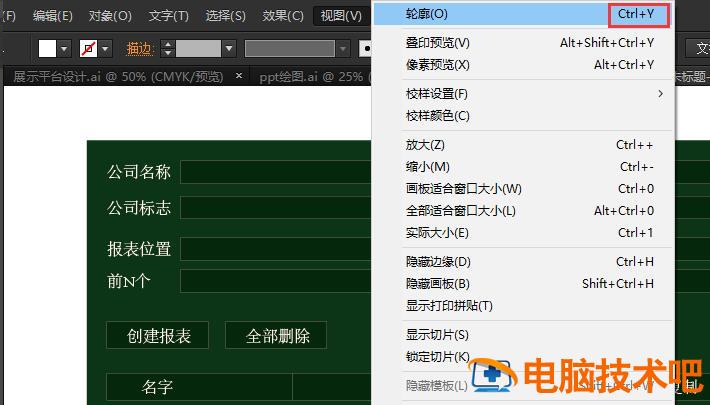Close the 展示平台设计.ai document tab
Image resolution: width=710 pixels, height=405 pixels.
(x=238, y=75)
